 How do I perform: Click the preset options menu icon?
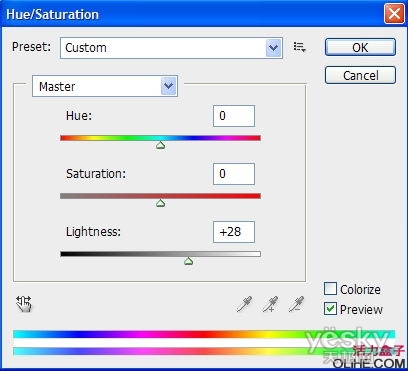[299, 47]
